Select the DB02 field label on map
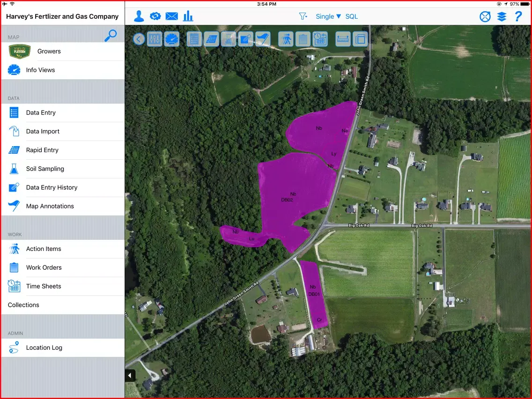This screenshot has height=399, width=532. tap(287, 200)
